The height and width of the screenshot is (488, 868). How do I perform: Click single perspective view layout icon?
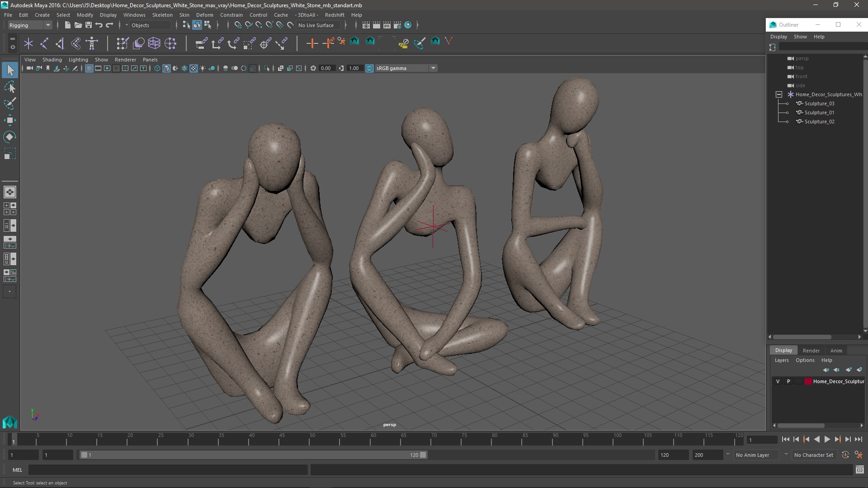click(x=10, y=192)
